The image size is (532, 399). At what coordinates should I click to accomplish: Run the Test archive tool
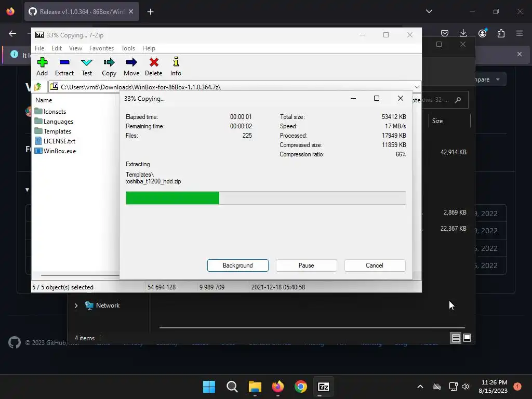[x=87, y=66]
